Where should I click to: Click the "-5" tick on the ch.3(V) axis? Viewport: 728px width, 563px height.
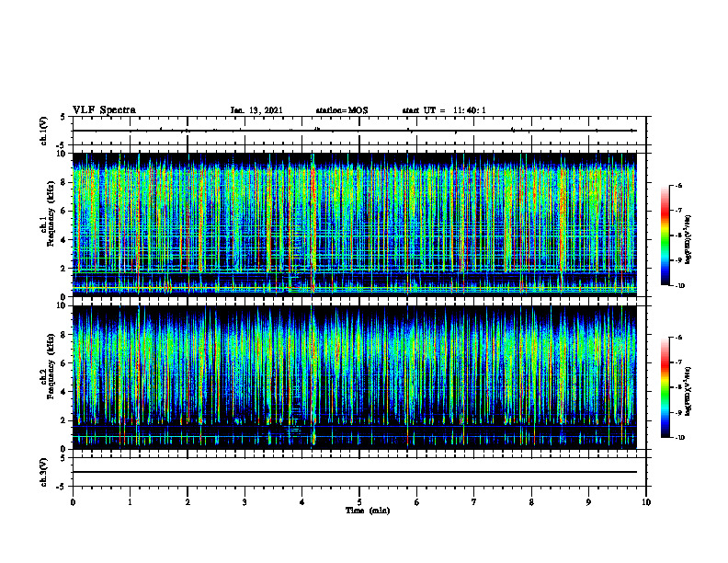point(63,487)
